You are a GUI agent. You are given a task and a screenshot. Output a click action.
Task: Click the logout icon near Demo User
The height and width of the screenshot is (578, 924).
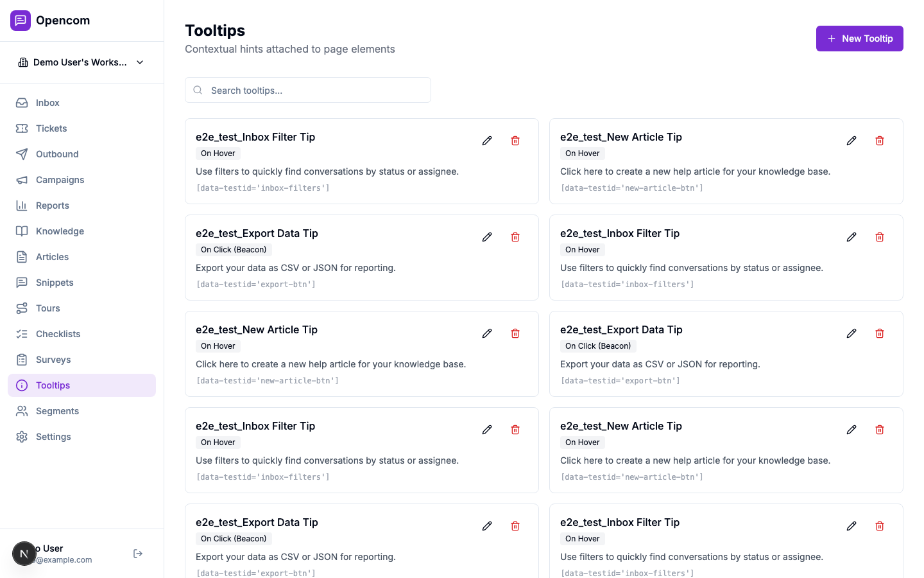coord(137,553)
